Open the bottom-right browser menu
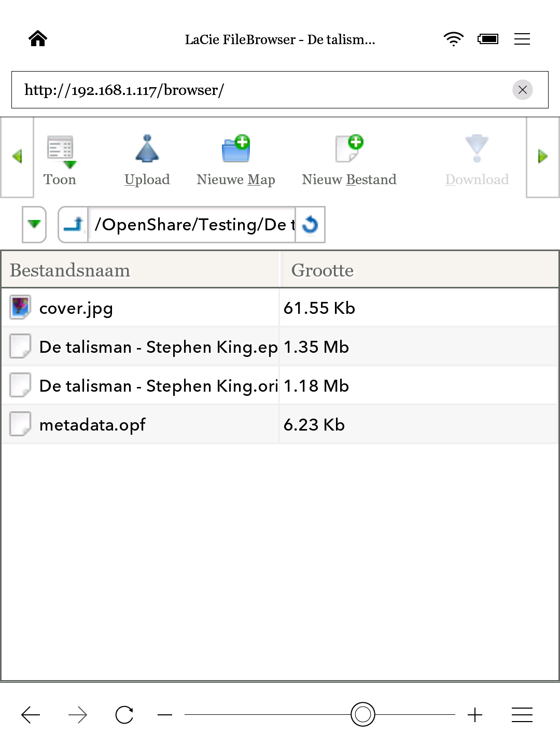This screenshot has height=747, width=560. coord(522,715)
